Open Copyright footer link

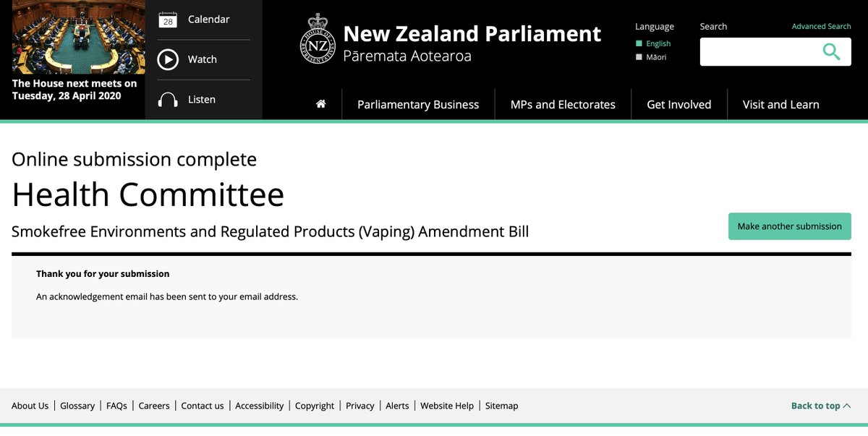pos(315,406)
